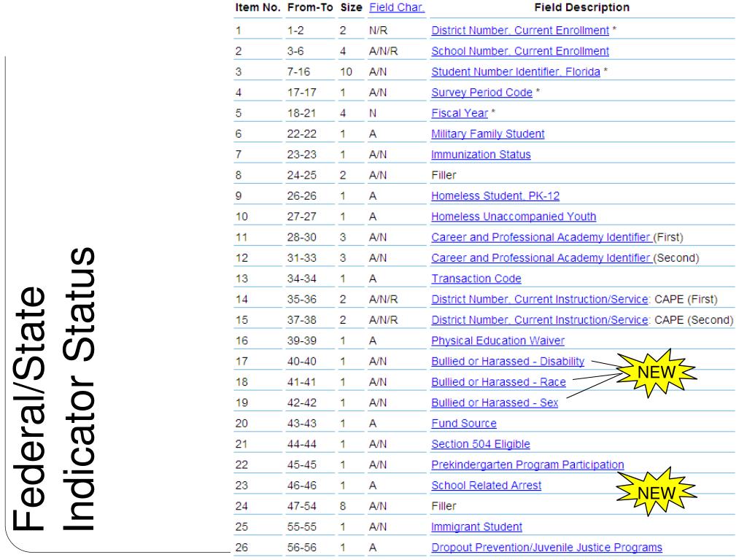
Task: Follow the Fiscal Year link
Action: [x=460, y=113]
